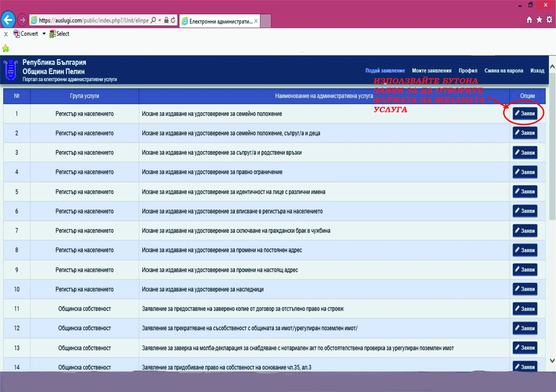The height and width of the screenshot is (392, 556).
Task: Open the Моите заявления menu item
Action: (432, 71)
